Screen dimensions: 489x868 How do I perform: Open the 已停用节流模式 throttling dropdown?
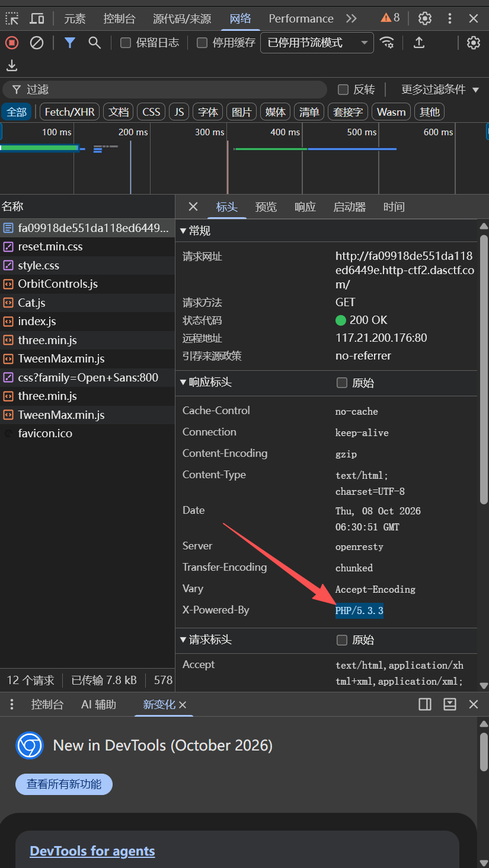click(x=317, y=43)
